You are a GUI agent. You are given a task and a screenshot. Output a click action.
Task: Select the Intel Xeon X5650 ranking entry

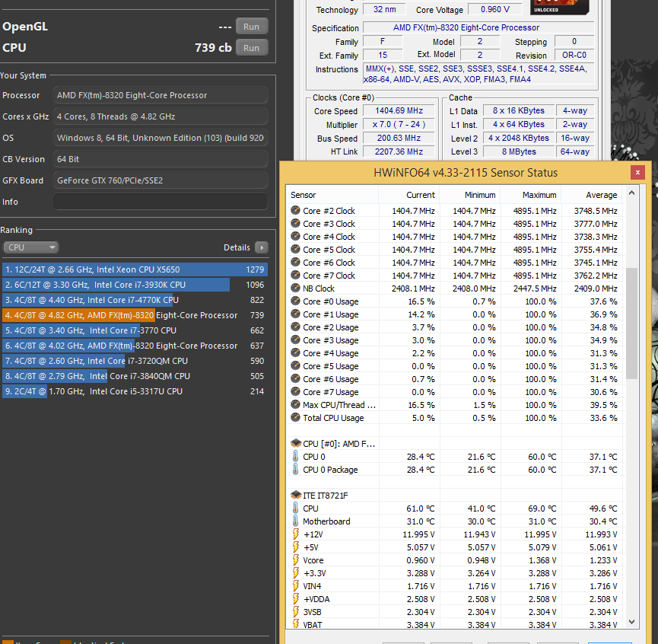135,269
